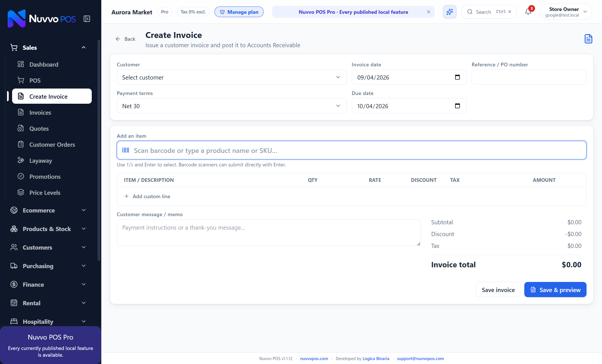Click the Invoice date field
Image resolution: width=602 pixels, height=364 pixels.
coord(409,77)
